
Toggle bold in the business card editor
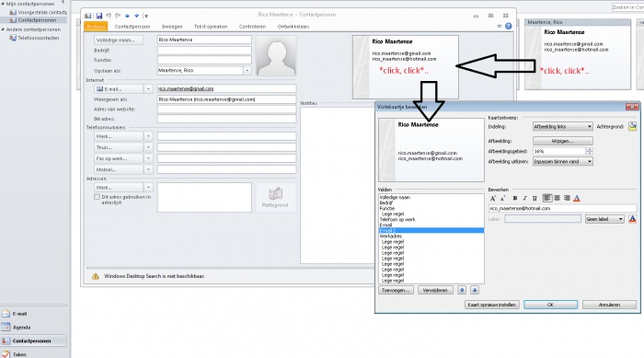(x=515, y=198)
